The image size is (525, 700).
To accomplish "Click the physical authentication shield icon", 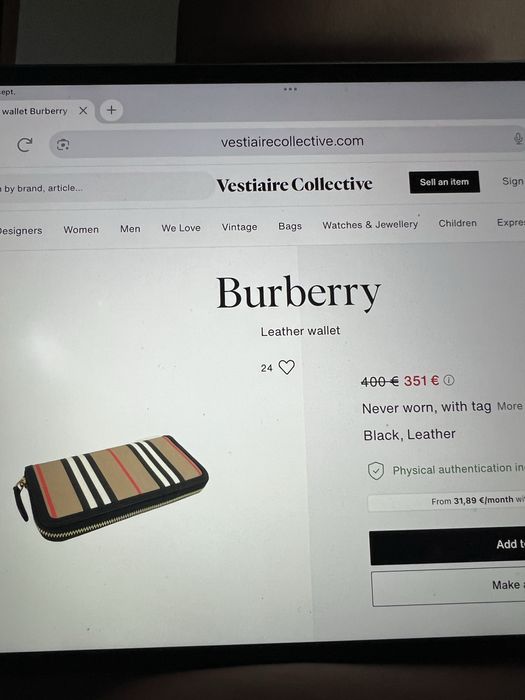I will [376, 471].
